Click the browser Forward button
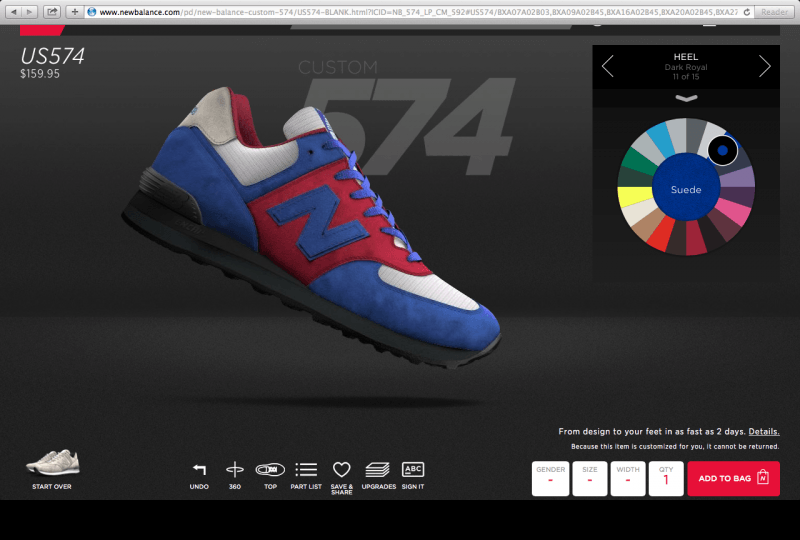This screenshot has width=800, height=540. coord(29,11)
